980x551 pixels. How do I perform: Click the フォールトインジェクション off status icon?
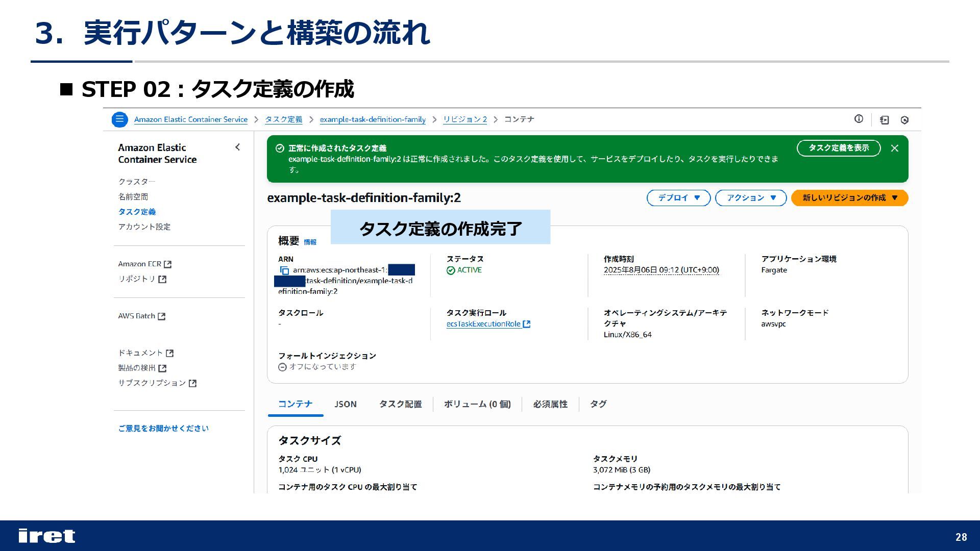[282, 367]
